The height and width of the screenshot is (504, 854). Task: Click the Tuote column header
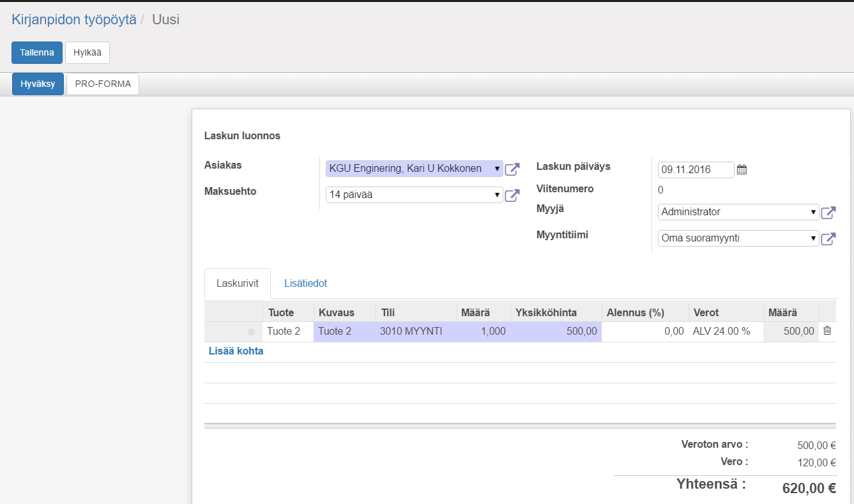[x=288, y=312]
